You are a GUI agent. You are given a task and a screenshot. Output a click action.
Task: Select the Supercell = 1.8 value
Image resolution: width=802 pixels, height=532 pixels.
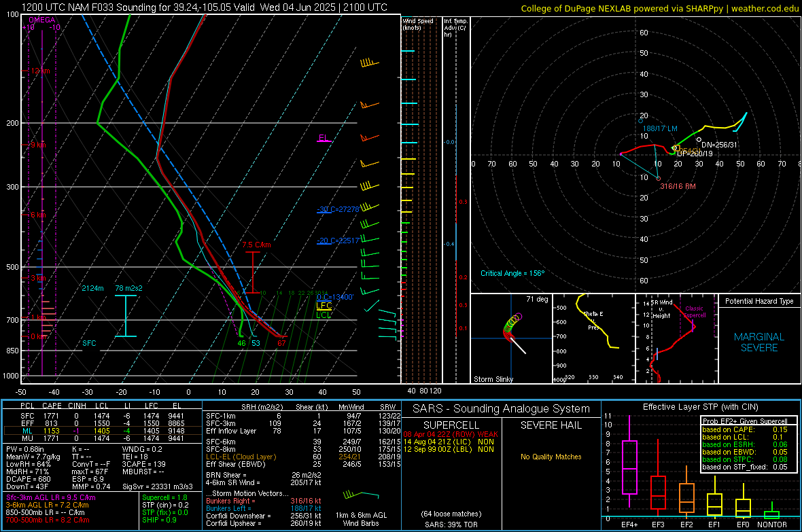[x=164, y=497]
